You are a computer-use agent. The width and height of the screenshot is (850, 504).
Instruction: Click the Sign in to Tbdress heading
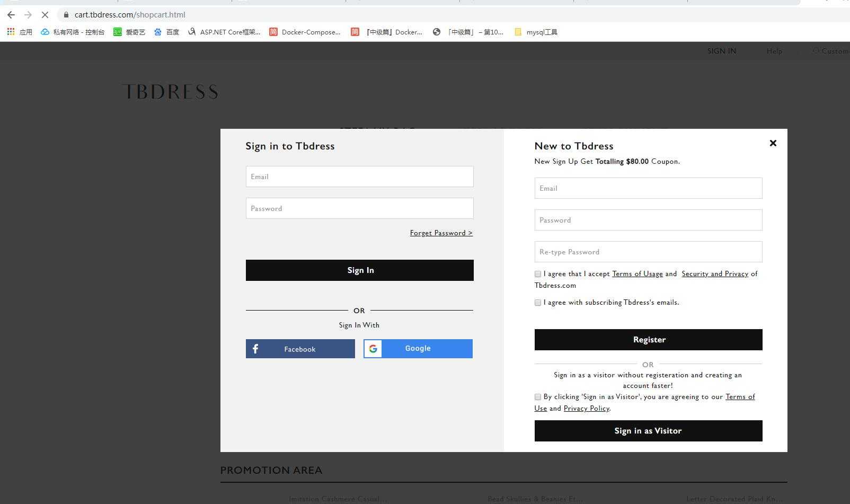tap(290, 146)
